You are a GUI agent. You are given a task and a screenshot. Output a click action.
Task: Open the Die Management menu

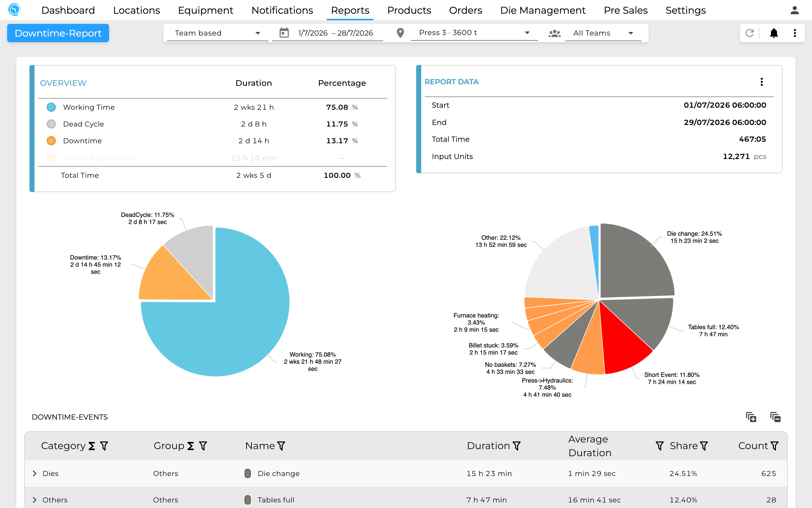pyautogui.click(x=543, y=10)
